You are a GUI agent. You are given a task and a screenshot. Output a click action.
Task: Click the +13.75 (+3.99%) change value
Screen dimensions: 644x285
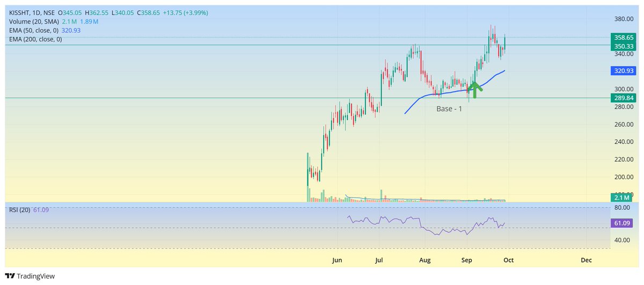pos(186,12)
